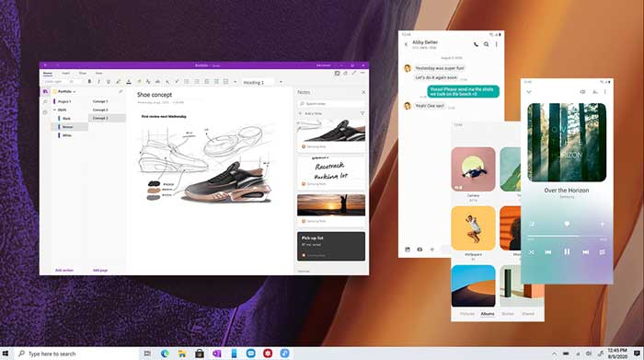Skip to next track in music player
The height and width of the screenshot is (360, 644).
pyautogui.click(x=586, y=252)
